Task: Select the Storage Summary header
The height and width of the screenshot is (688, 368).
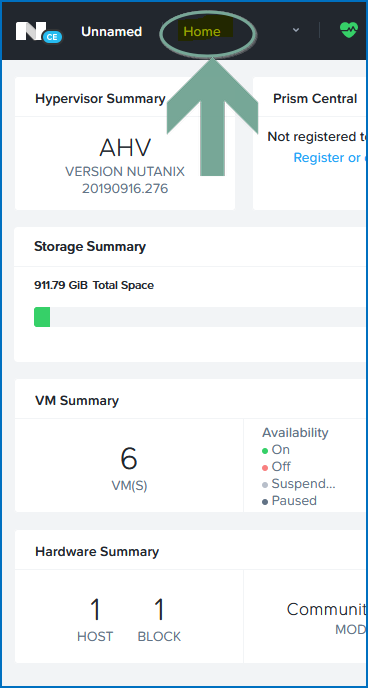Action: pos(90,247)
